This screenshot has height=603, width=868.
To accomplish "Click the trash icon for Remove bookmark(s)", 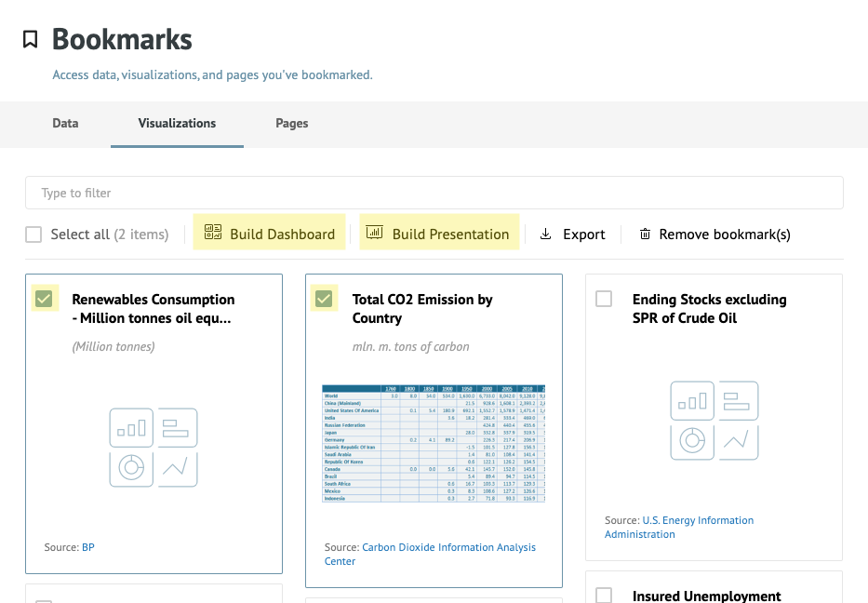I will [645, 234].
